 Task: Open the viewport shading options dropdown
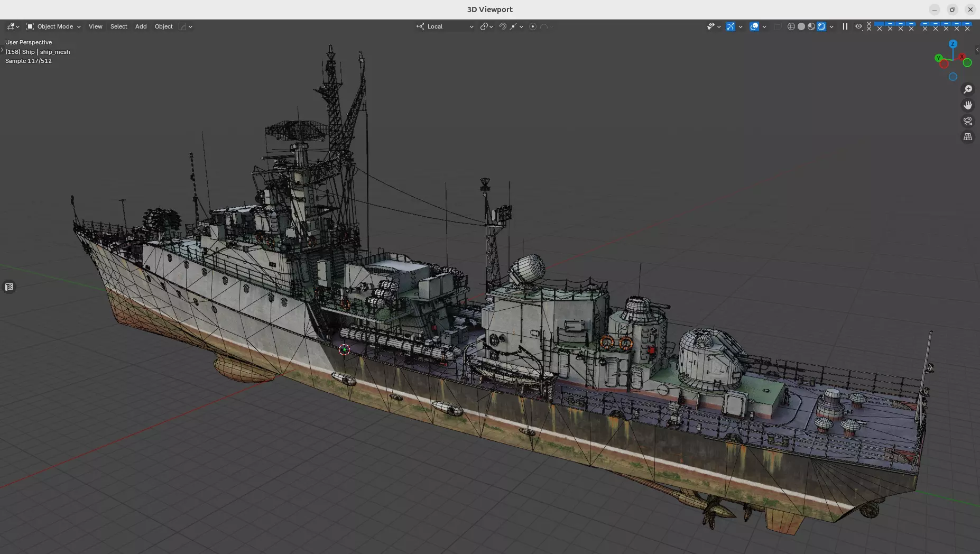click(831, 26)
